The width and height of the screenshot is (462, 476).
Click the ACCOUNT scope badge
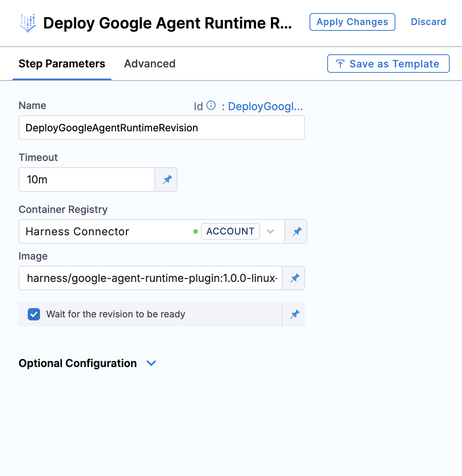pyautogui.click(x=230, y=231)
